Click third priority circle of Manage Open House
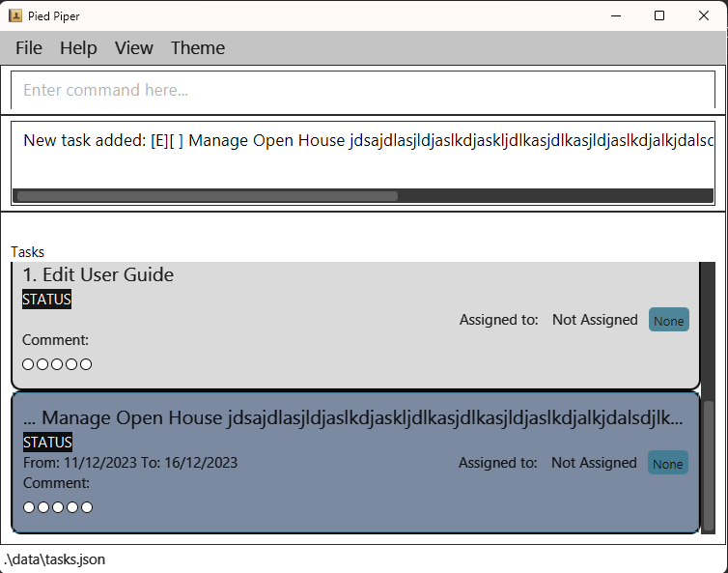 [x=58, y=507]
